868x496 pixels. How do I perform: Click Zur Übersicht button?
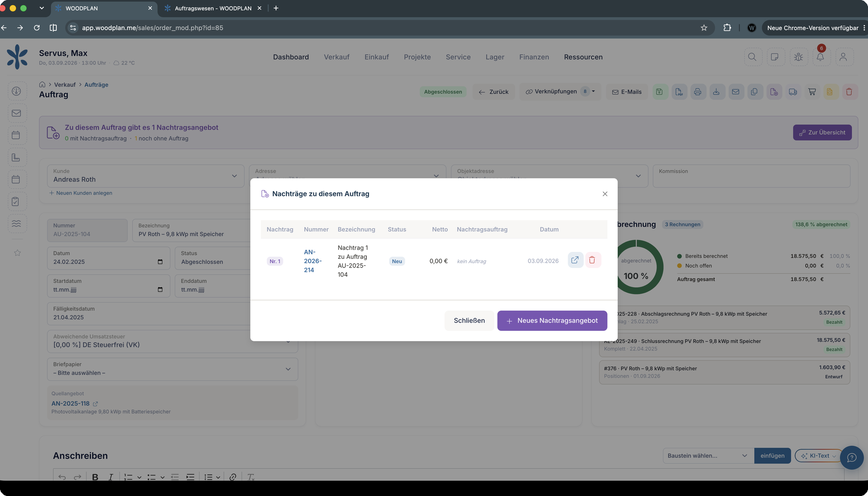(x=822, y=132)
